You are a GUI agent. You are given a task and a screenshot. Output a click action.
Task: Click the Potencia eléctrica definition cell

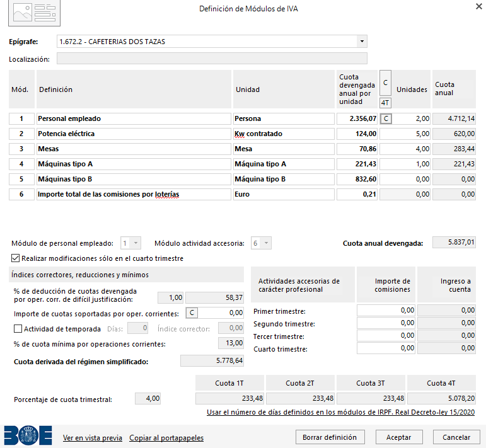134,134
